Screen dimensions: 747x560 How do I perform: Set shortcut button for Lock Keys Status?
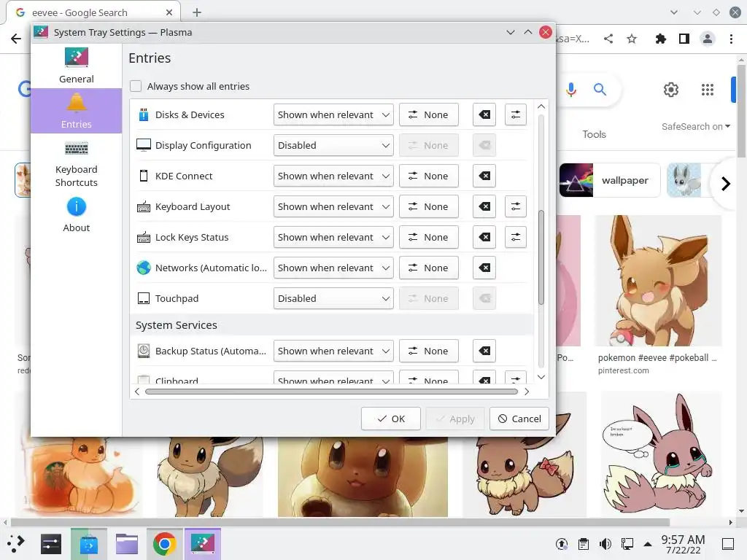point(429,237)
